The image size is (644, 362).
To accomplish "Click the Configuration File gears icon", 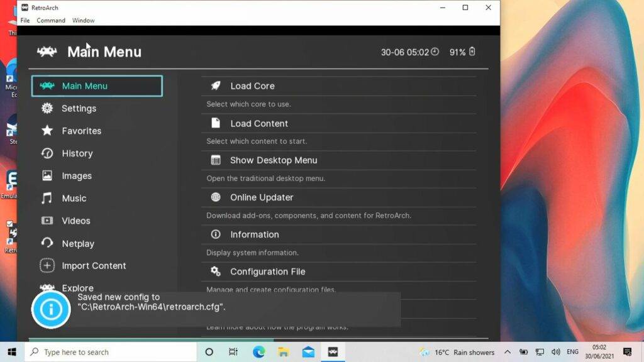I will 216,271.
